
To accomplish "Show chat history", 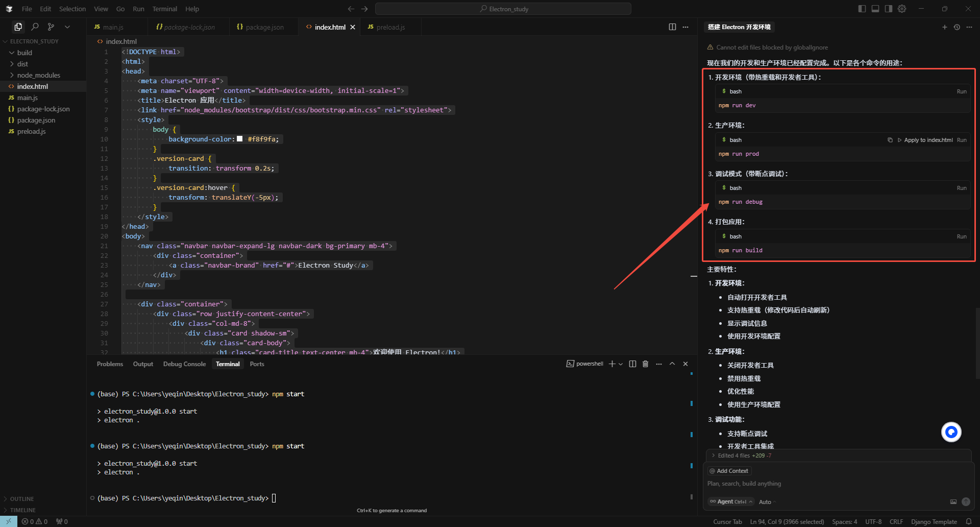I will click(957, 27).
